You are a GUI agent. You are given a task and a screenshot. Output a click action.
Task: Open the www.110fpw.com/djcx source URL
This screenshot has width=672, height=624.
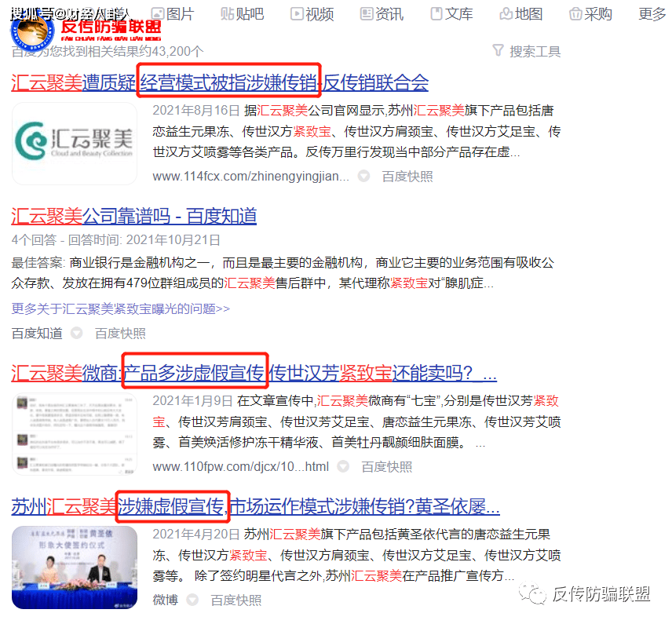[241, 466]
